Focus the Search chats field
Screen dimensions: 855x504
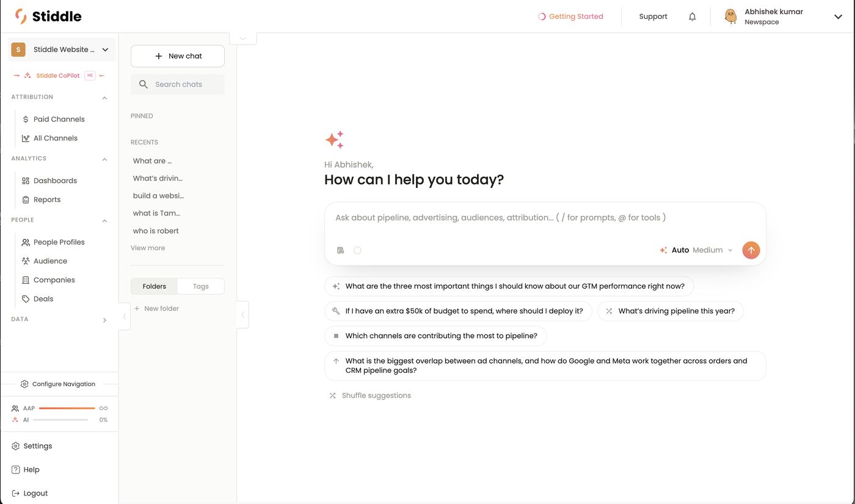tap(178, 84)
